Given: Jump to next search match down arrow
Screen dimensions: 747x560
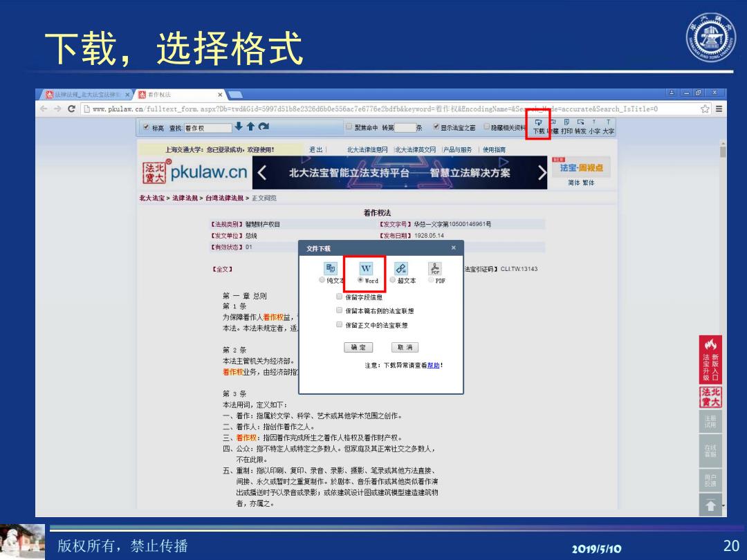Looking at the screenshot, I should (x=239, y=127).
